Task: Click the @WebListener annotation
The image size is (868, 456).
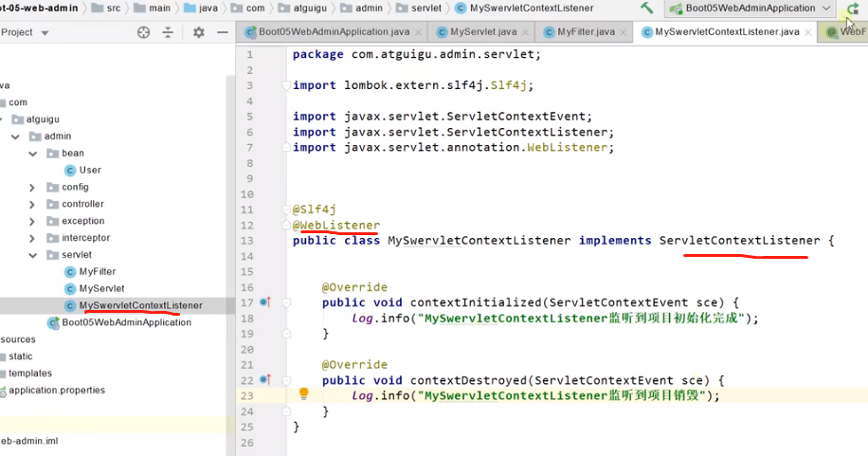Action: 336,225
